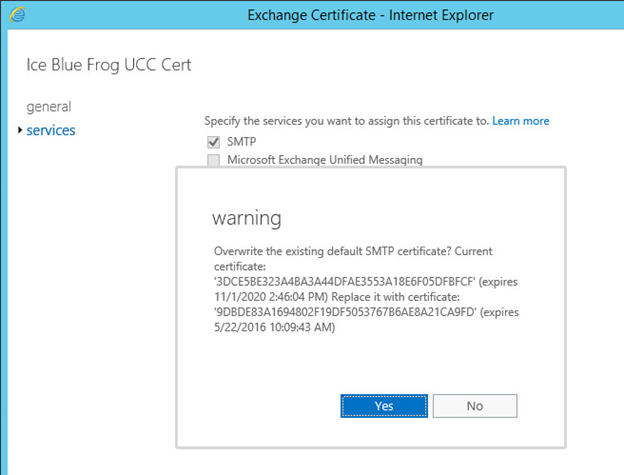Click the current certificate thumbprint starting 3DCE5BE
Image resolution: width=624 pixels, height=475 pixels.
(x=345, y=282)
